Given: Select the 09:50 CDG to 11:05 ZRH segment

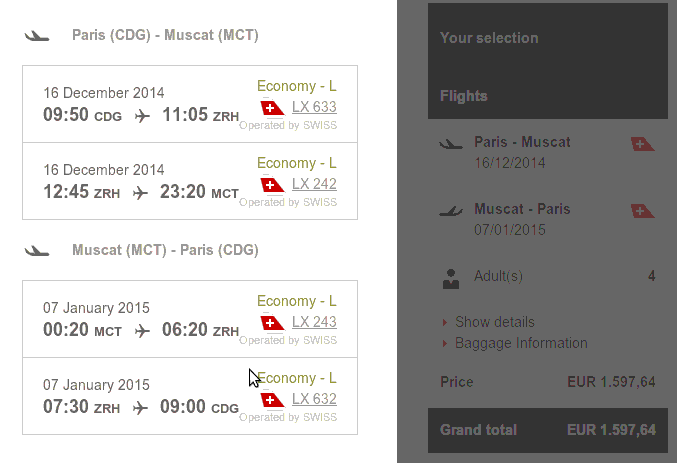Looking at the screenshot, I should tap(190, 104).
